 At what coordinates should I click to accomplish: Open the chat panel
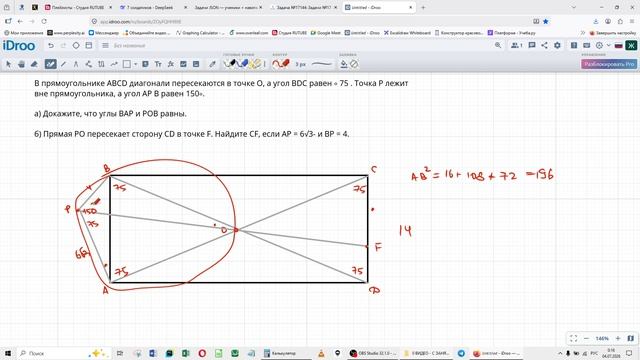click(532, 45)
